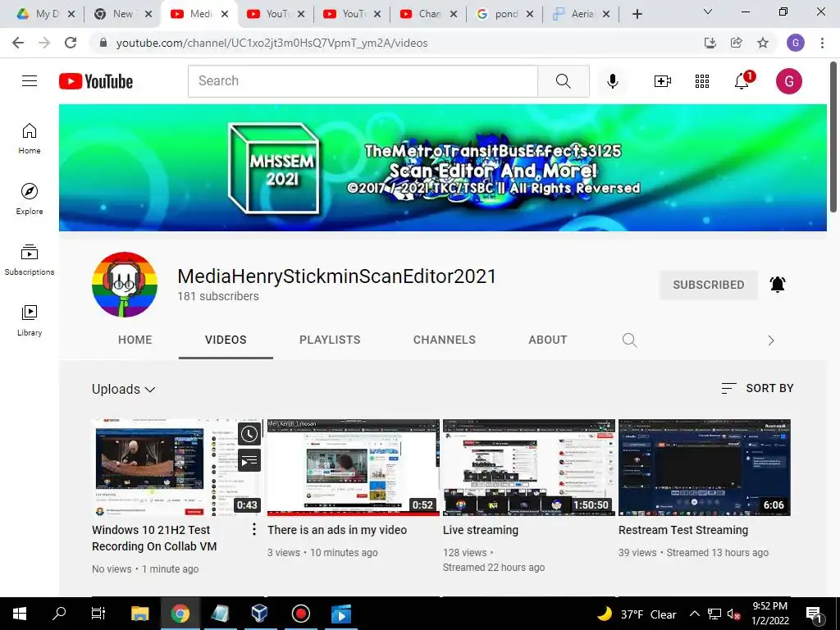The height and width of the screenshot is (630, 840).
Task: Open the weather widget 37°F Clear
Action: pyautogui.click(x=637, y=614)
